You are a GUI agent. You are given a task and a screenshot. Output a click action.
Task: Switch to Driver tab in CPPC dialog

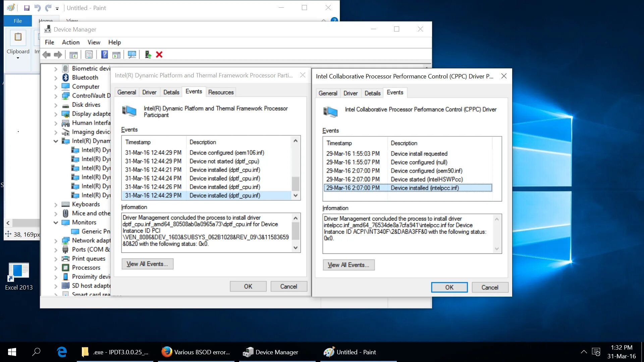click(351, 93)
